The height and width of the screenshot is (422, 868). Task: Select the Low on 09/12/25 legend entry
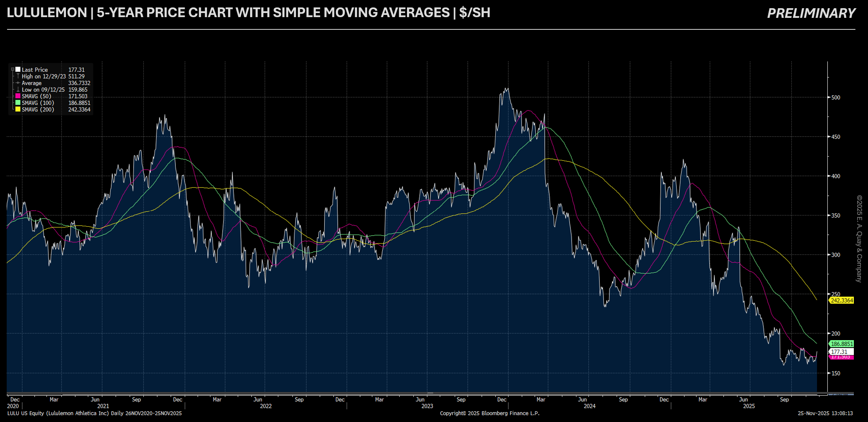point(43,90)
